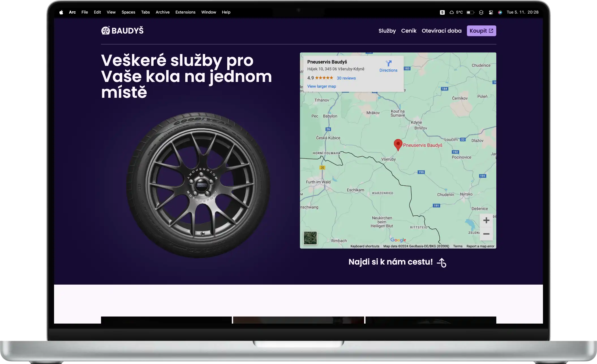Go to the Služby section

387,31
